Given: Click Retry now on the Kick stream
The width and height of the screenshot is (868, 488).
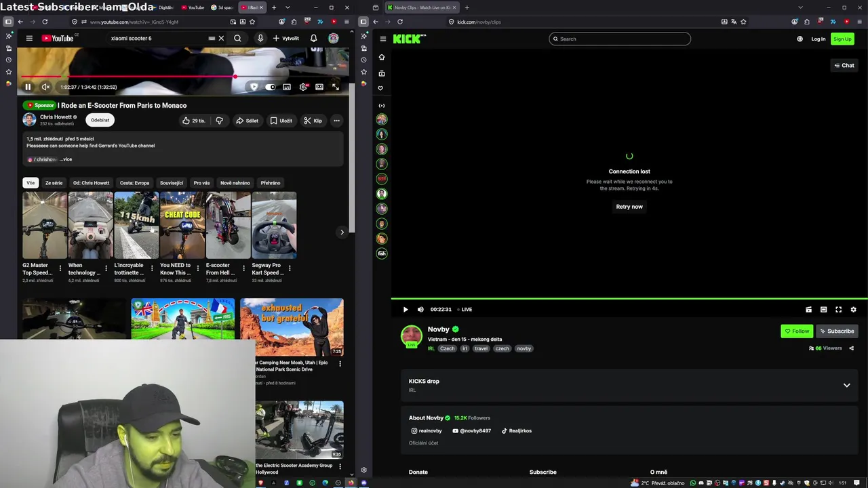Looking at the screenshot, I should tap(629, 207).
